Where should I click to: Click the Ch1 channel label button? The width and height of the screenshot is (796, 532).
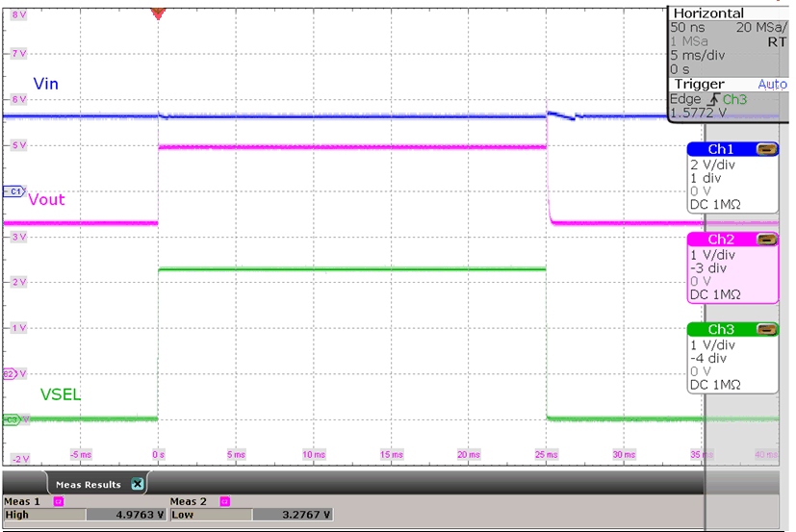click(722, 149)
